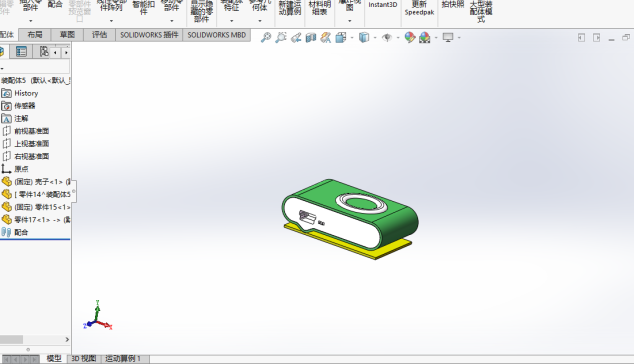The image size is (634, 364).
Task: Switch to the 评估 tab
Action: point(99,35)
